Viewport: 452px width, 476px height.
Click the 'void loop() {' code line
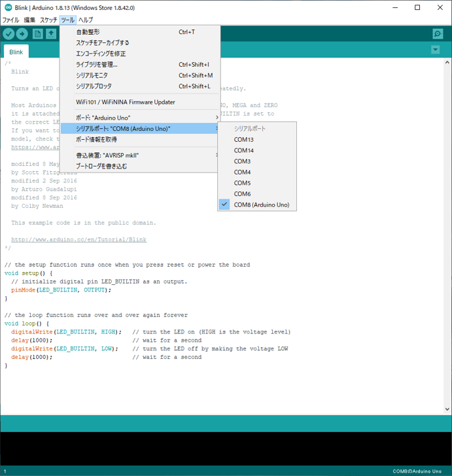[x=27, y=324]
